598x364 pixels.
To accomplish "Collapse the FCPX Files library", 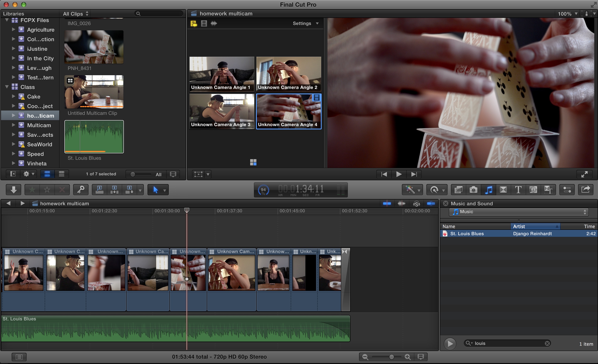I will 7,20.
